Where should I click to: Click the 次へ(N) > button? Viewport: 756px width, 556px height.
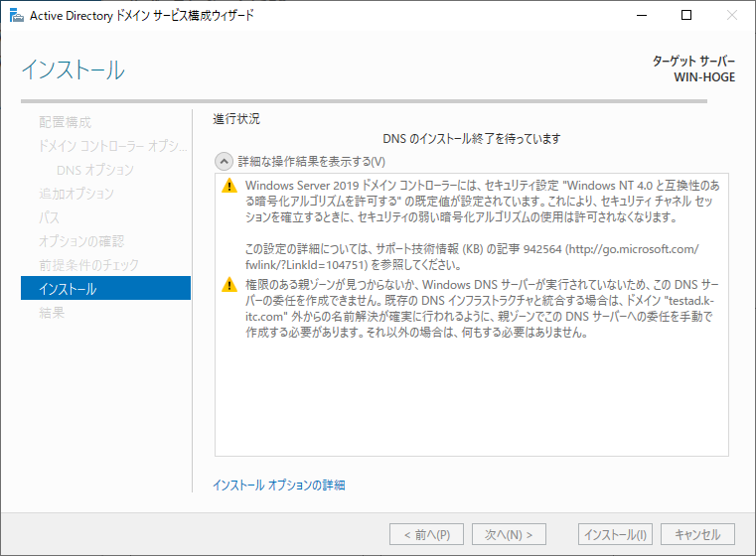click(x=509, y=534)
